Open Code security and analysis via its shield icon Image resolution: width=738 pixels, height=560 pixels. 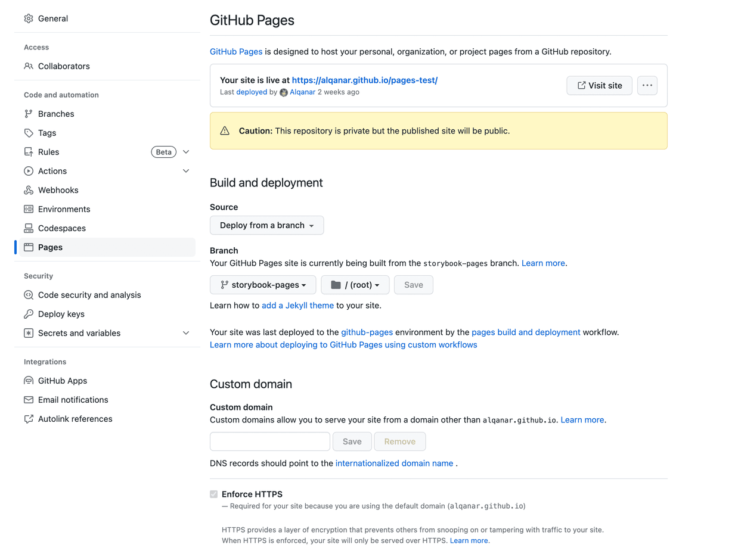tap(29, 295)
